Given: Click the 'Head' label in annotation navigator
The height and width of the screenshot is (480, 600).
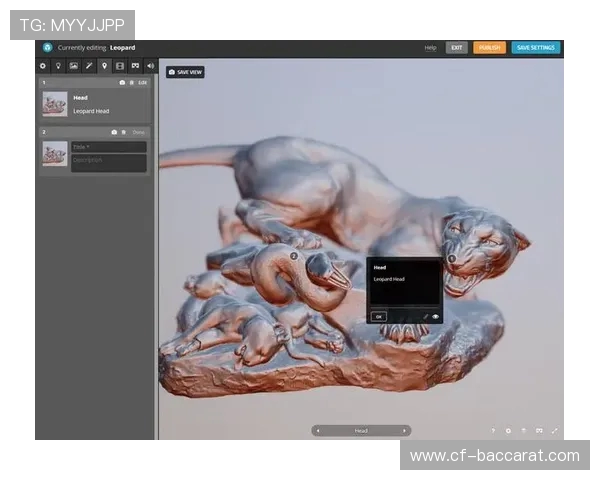Looking at the screenshot, I should [x=361, y=431].
